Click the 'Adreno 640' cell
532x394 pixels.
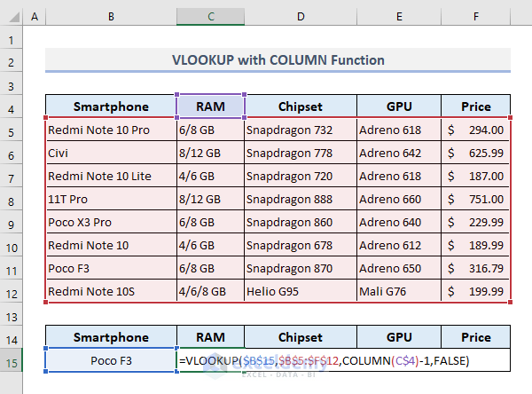point(399,222)
